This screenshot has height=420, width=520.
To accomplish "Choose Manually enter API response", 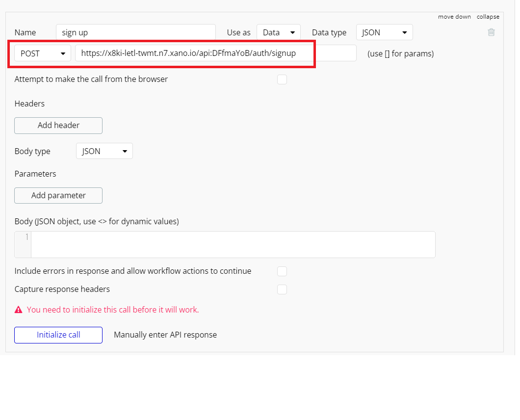I will click(165, 335).
